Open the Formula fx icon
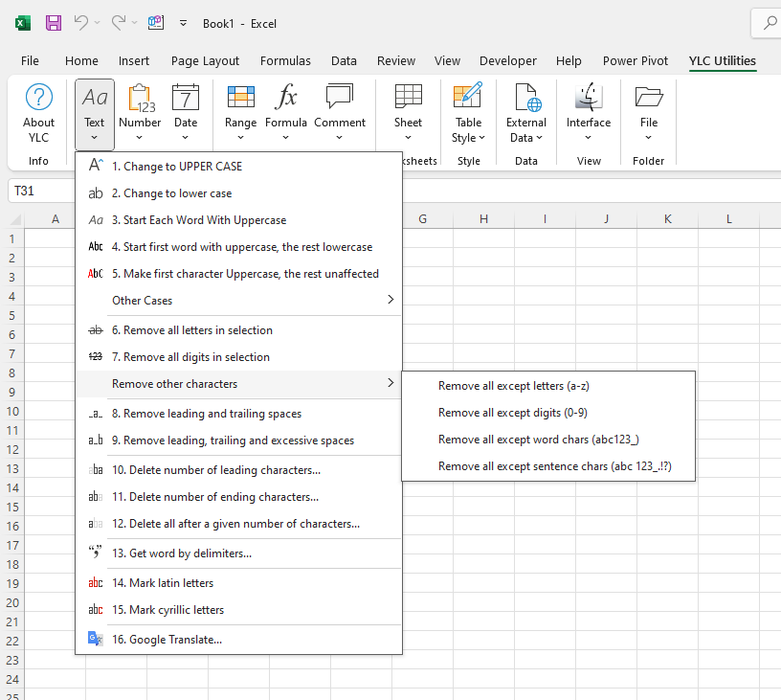The image size is (781, 700). [x=286, y=98]
